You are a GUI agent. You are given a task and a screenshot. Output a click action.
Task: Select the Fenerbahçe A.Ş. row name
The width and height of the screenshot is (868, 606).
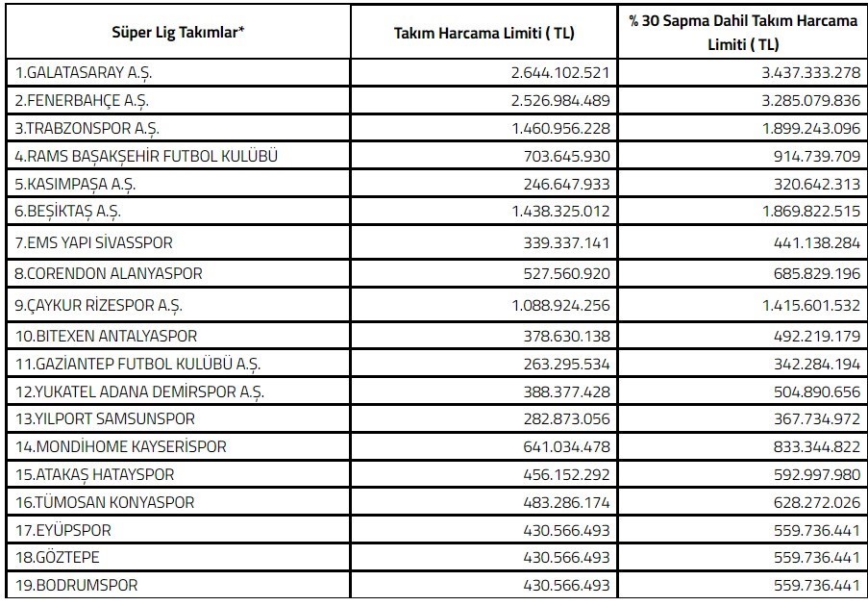tap(82, 100)
